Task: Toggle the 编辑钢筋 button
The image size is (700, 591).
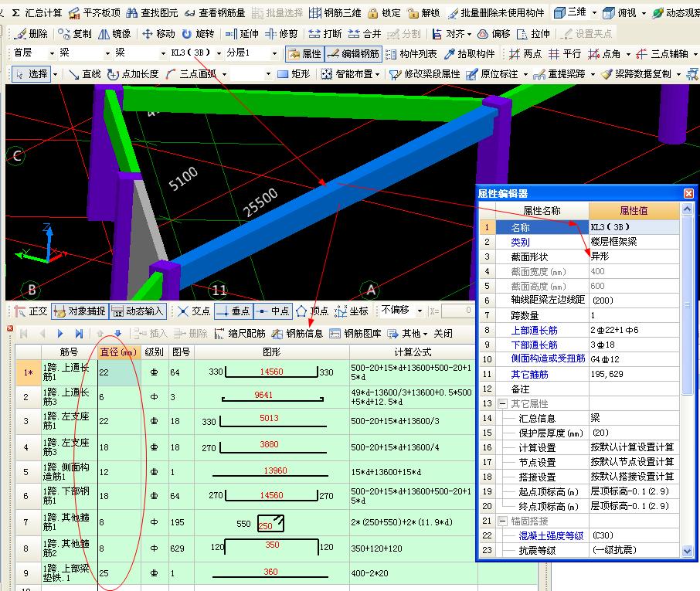Action: tap(353, 54)
